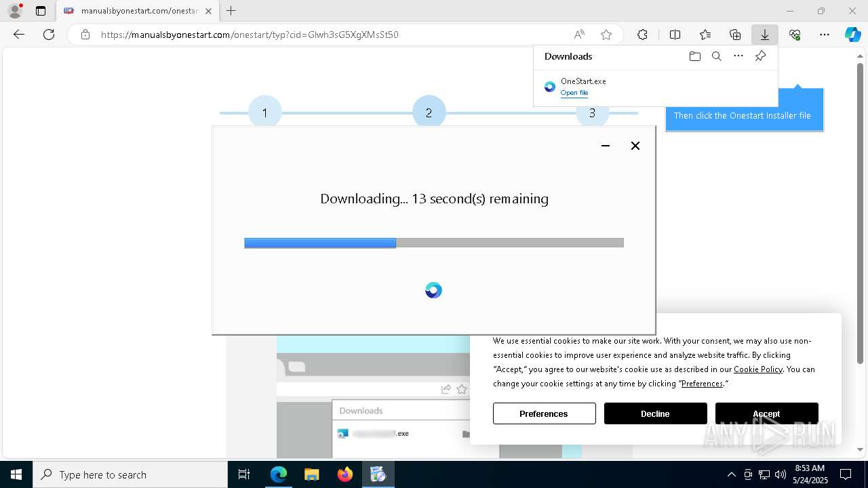Open the tab actions menu icon

point(41,11)
